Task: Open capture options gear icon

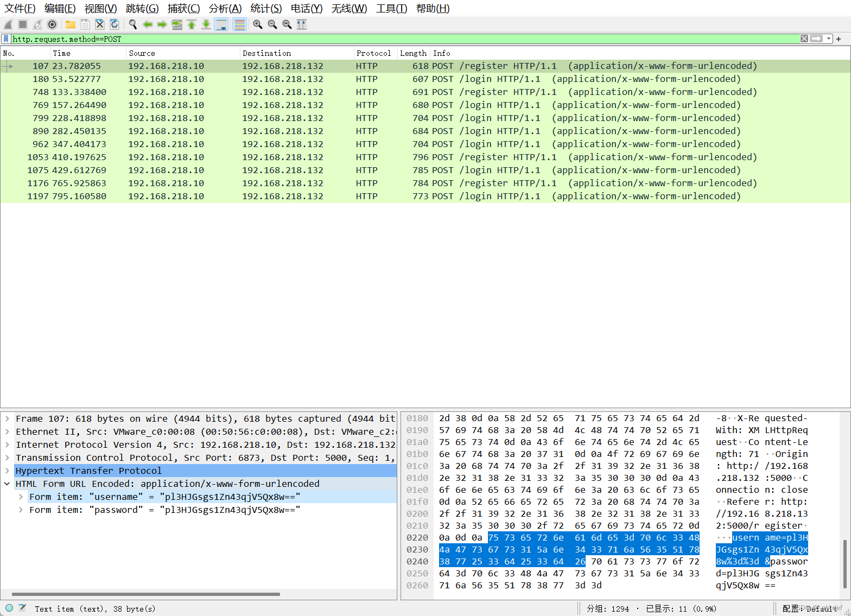Action: coord(52,24)
